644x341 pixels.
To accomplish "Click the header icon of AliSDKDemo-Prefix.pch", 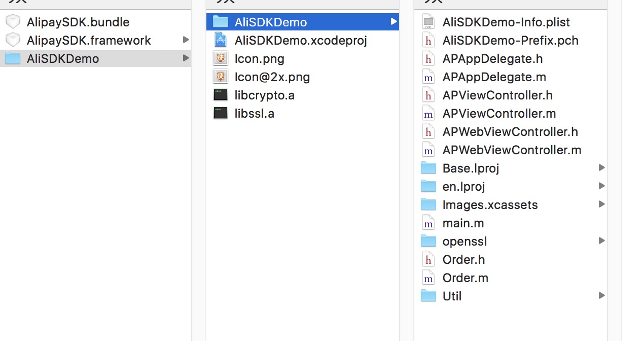I will tap(428, 40).
